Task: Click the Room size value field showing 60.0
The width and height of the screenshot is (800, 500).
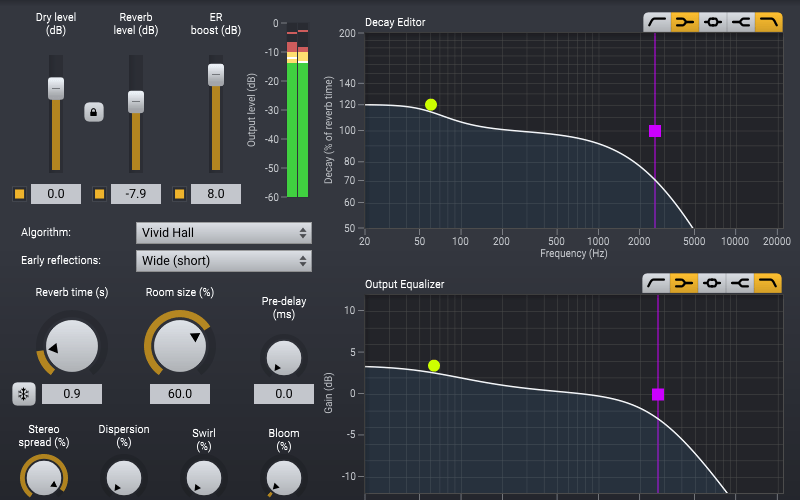Action: click(x=180, y=394)
